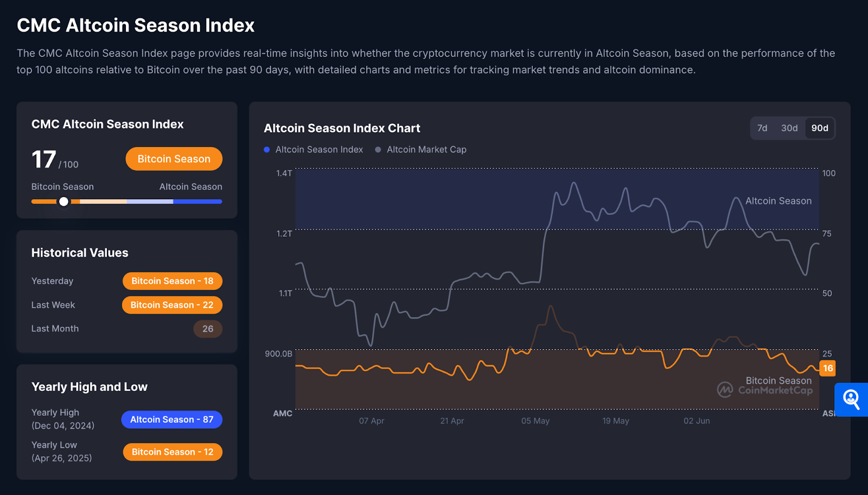
Task: Click the large 17 index value
Action: [x=44, y=159]
